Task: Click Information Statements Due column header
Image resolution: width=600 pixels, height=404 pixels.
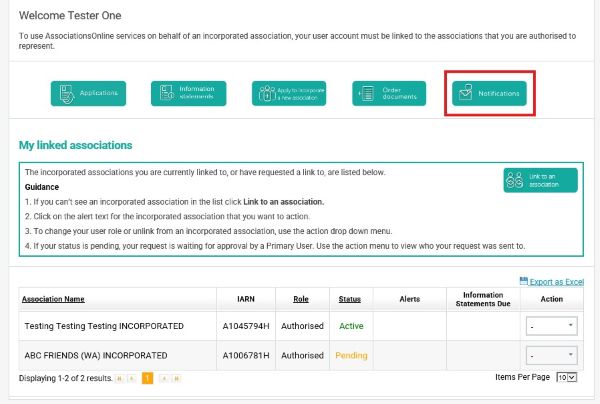Action: pyautogui.click(x=483, y=299)
